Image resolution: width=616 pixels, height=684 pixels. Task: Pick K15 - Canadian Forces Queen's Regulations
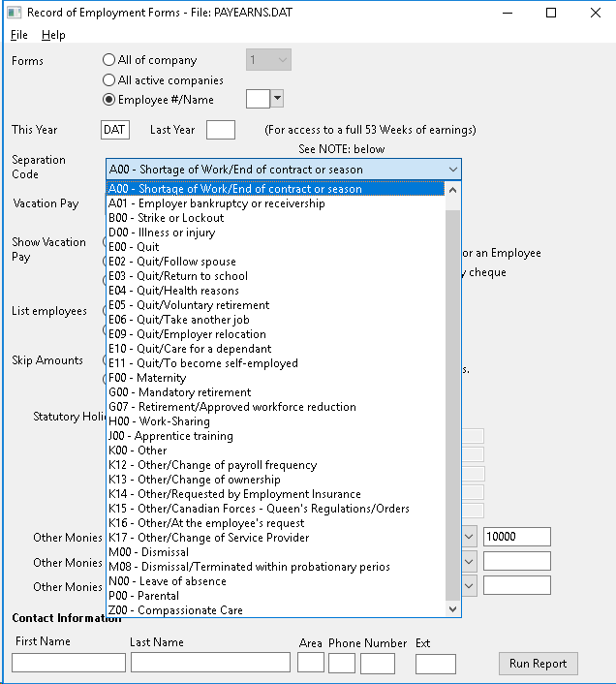[x=275, y=509]
